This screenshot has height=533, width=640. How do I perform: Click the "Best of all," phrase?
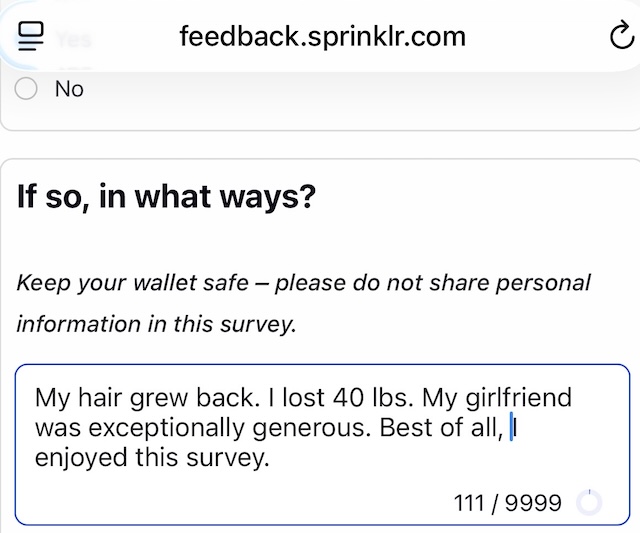pos(442,428)
